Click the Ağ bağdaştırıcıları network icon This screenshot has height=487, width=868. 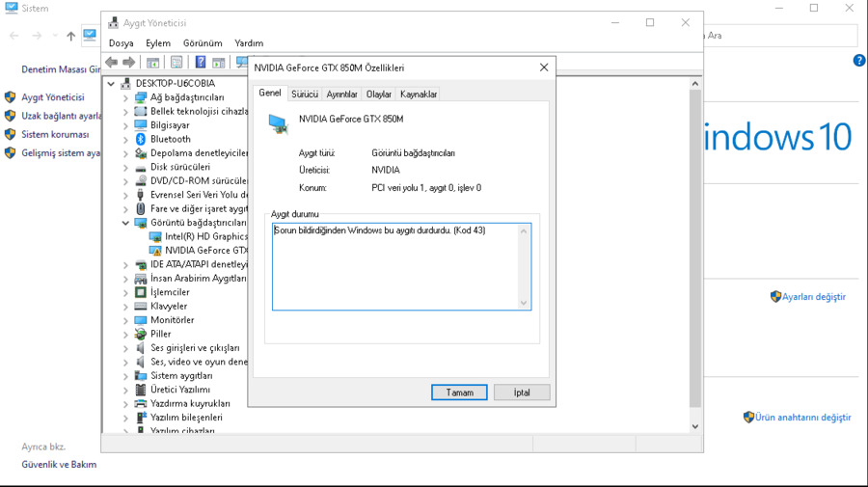(x=141, y=97)
